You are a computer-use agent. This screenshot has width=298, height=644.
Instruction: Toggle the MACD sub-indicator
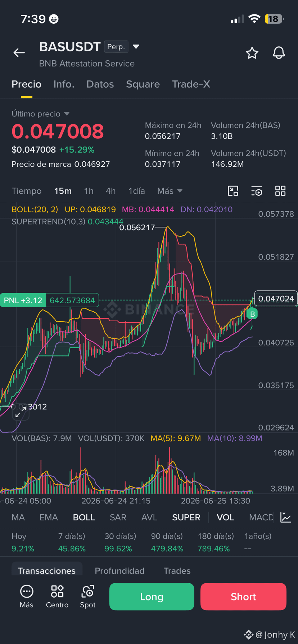pyautogui.click(x=261, y=517)
